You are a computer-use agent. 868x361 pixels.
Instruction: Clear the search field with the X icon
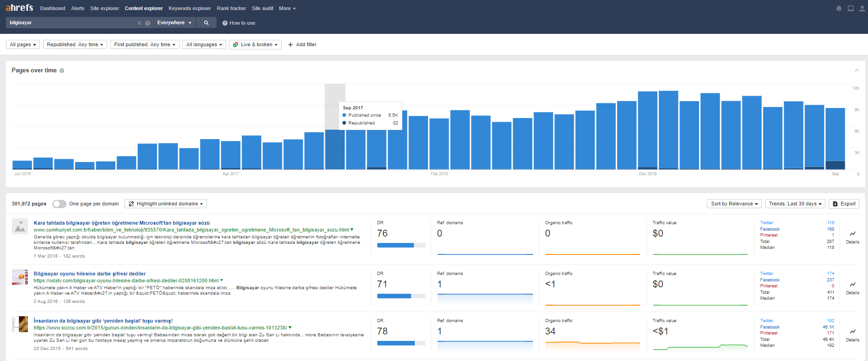(x=139, y=23)
